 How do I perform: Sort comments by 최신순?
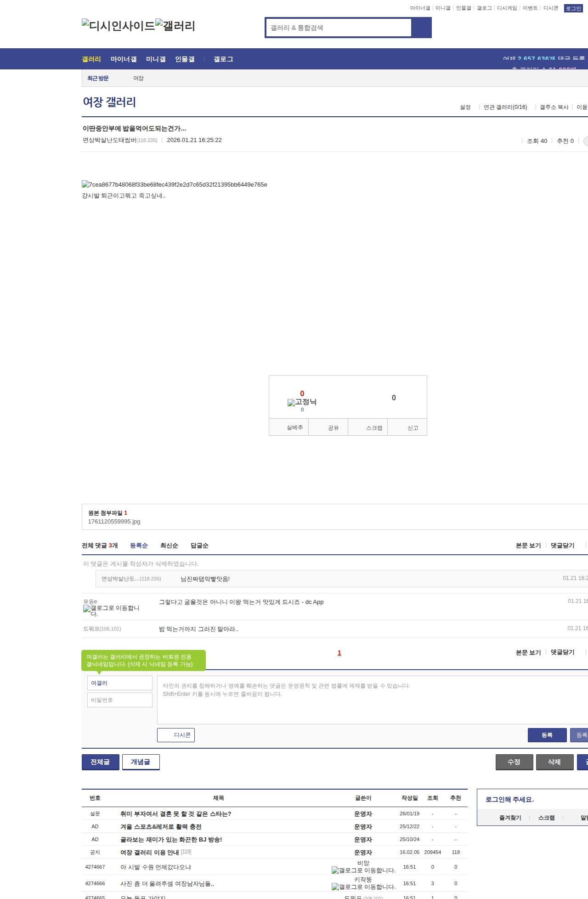pos(169,546)
